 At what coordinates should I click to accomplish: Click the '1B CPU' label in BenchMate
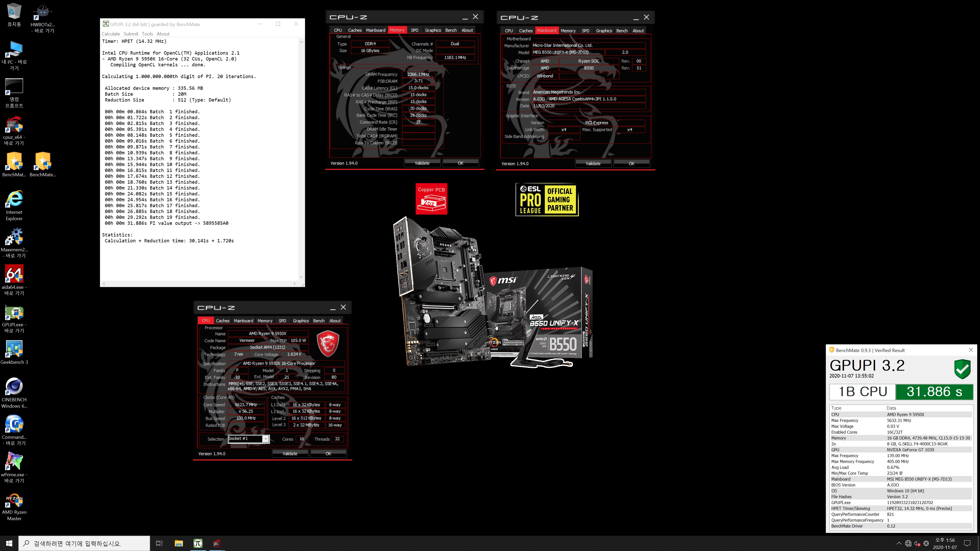click(863, 392)
